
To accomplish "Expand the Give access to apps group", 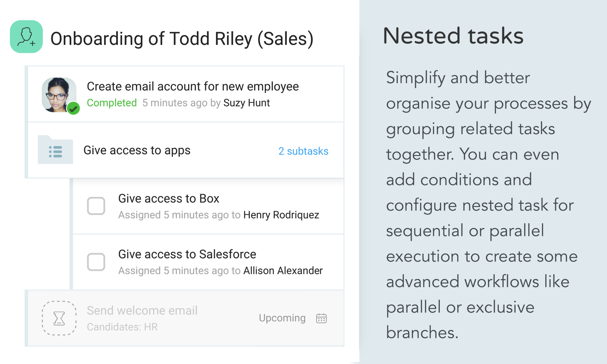I will pos(137,150).
